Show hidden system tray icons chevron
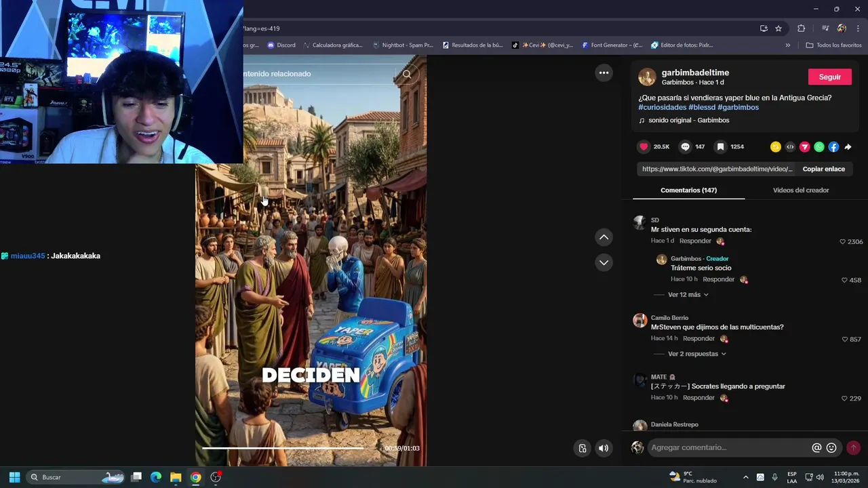Image resolution: width=868 pixels, height=488 pixels. click(x=745, y=477)
